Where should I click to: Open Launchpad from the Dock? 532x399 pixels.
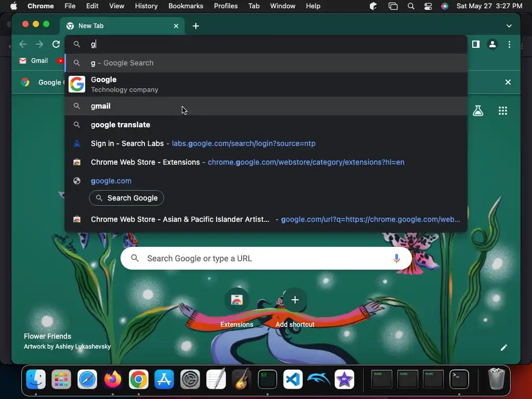61,379
